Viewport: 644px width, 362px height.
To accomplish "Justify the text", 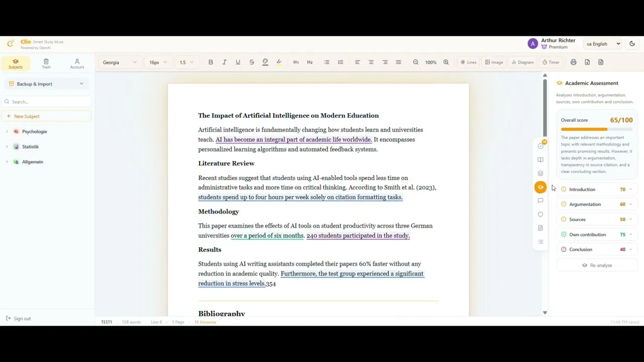I will point(398,62).
